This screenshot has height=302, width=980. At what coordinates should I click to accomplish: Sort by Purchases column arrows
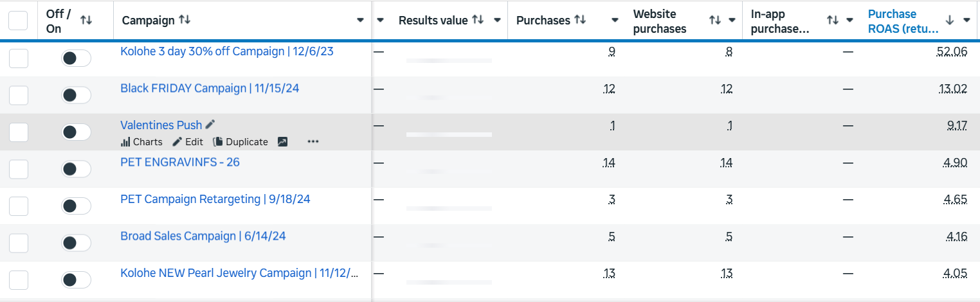[x=580, y=20]
